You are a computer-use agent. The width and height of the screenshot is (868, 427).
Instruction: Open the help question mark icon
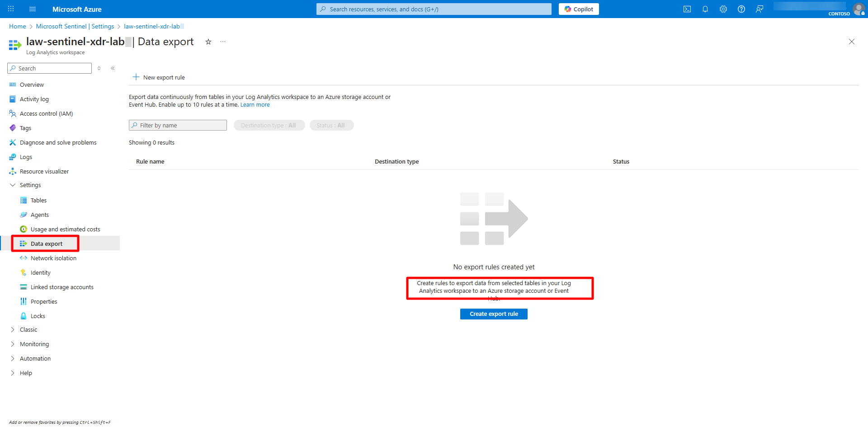pyautogui.click(x=741, y=9)
